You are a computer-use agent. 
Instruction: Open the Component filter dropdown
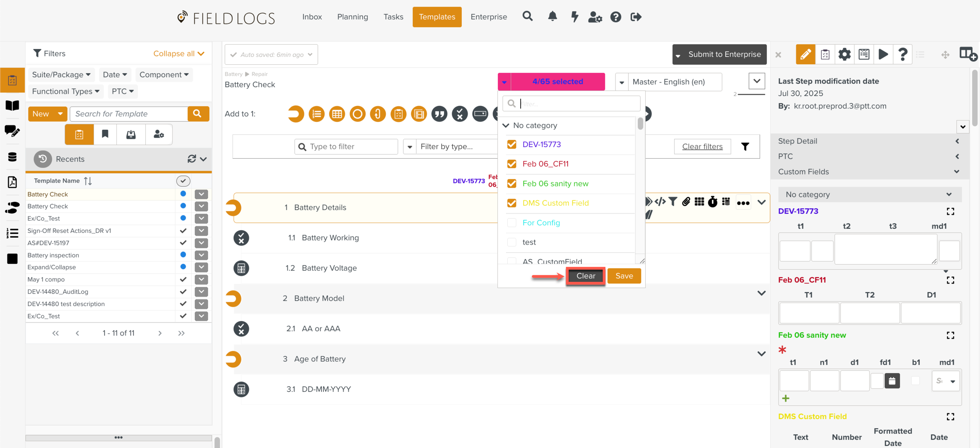pyautogui.click(x=164, y=74)
